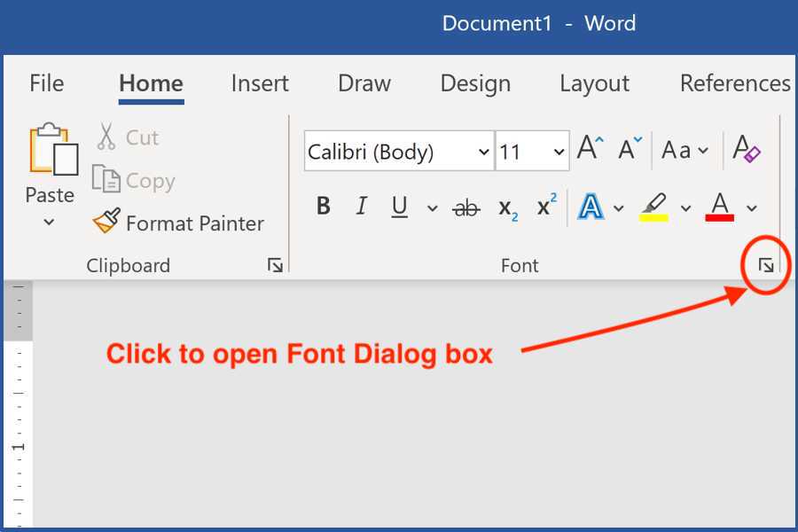
Task: Open the Layout tab
Action: click(x=594, y=84)
